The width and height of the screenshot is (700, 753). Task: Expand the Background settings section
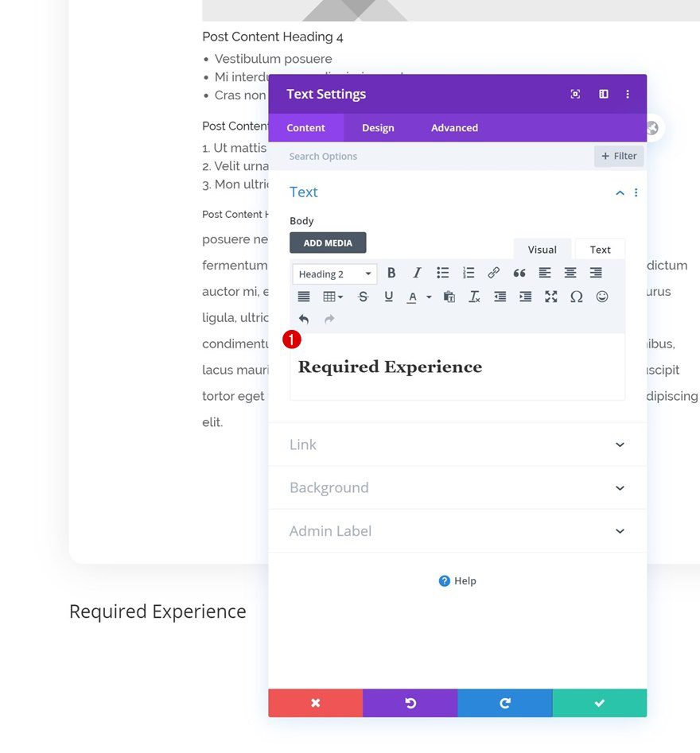tap(457, 487)
